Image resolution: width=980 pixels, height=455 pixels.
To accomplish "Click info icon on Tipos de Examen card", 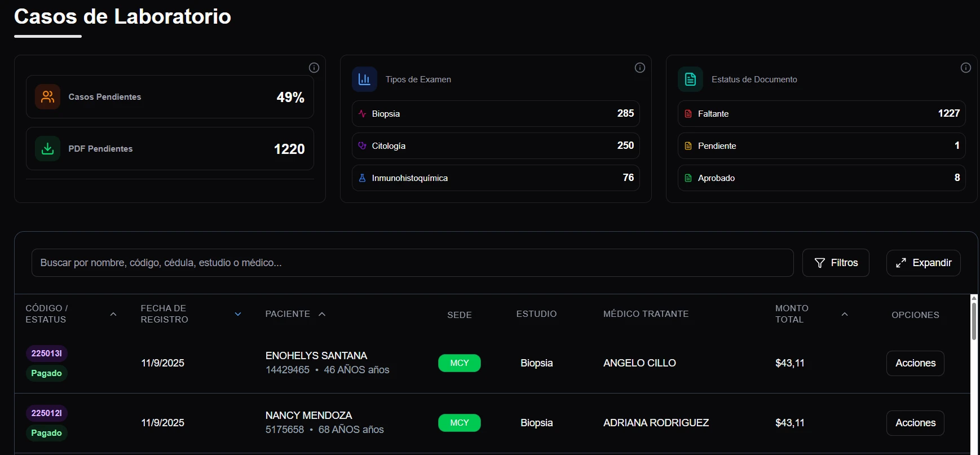I will tap(640, 68).
